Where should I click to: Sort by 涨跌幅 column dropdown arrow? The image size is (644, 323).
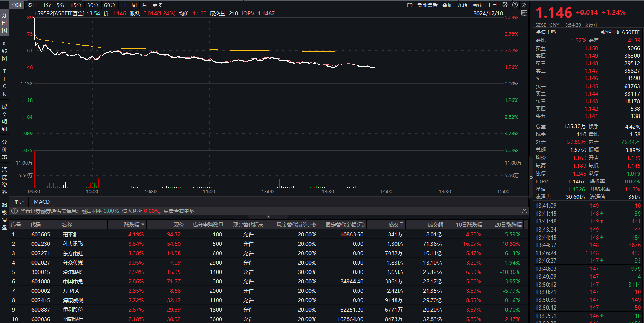coord(143,225)
